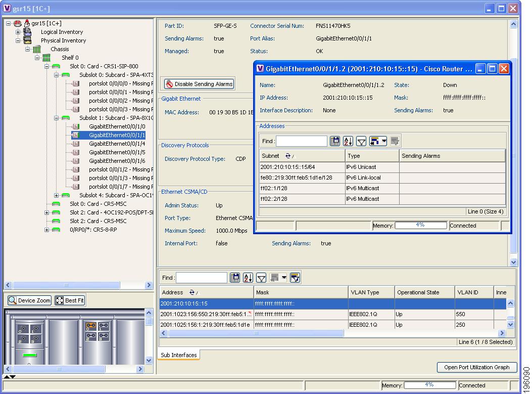The height and width of the screenshot is (394, 532).
Task: Select portslot 0/0/1/2 in the tree
Action: point(121,169)
